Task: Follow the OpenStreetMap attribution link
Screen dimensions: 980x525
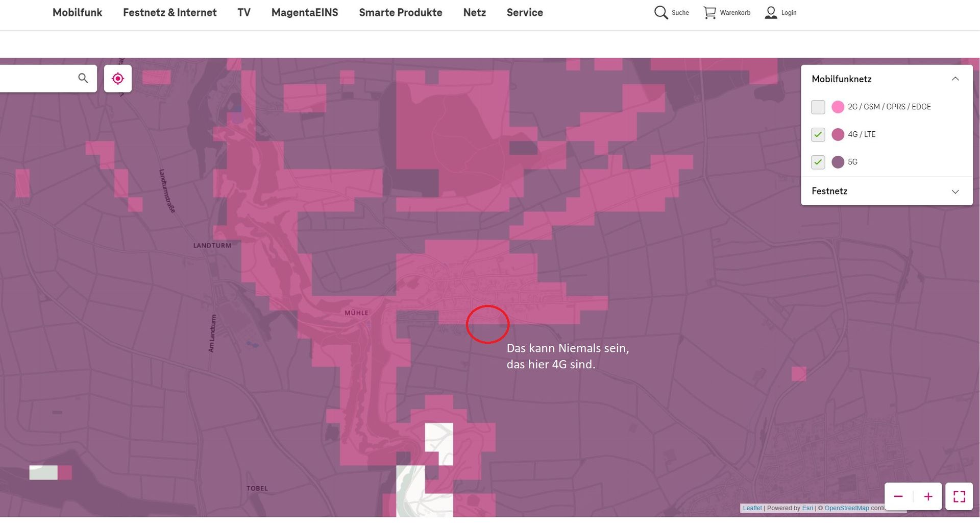Action: pyautogui.click(x=846, y=508)
